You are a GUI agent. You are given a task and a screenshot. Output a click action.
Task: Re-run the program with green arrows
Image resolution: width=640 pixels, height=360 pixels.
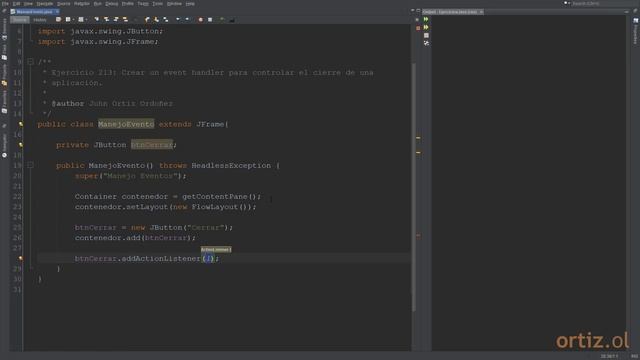click(x=426, y=19)
